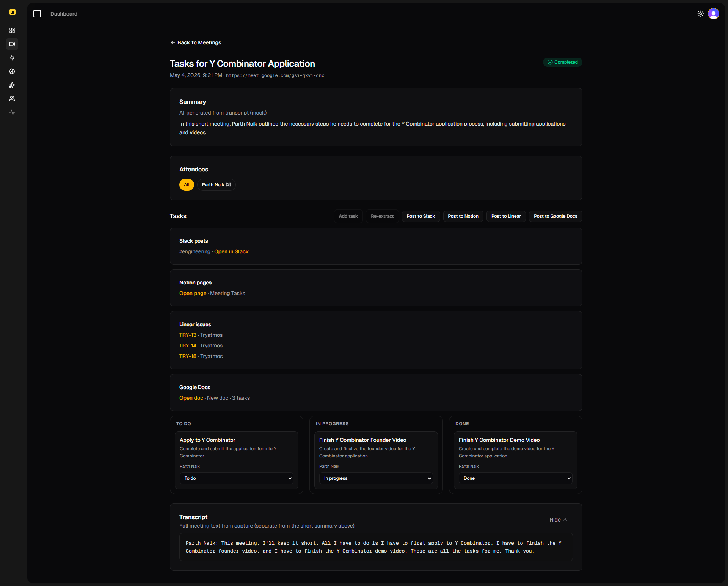Image resolution: width=728 pixels, height=586 pixels.
Task: Click Post to Slack
Action: pyautogui.click(x=421, y=216)
